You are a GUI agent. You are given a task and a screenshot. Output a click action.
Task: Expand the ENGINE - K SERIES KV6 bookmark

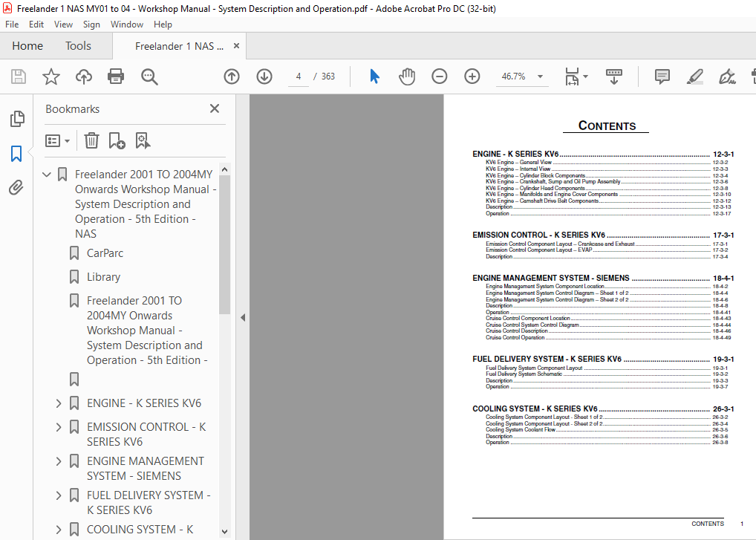59,403
